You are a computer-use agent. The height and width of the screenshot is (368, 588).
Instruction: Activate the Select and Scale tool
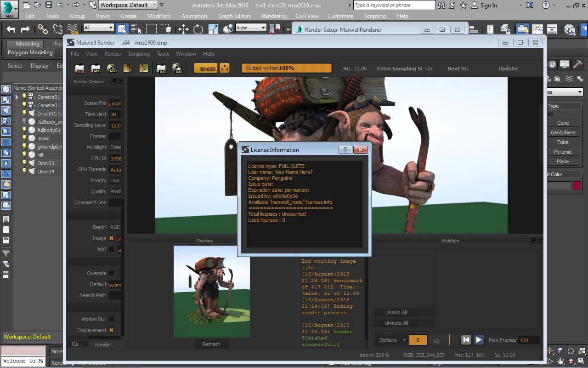[x=213, y=29]
